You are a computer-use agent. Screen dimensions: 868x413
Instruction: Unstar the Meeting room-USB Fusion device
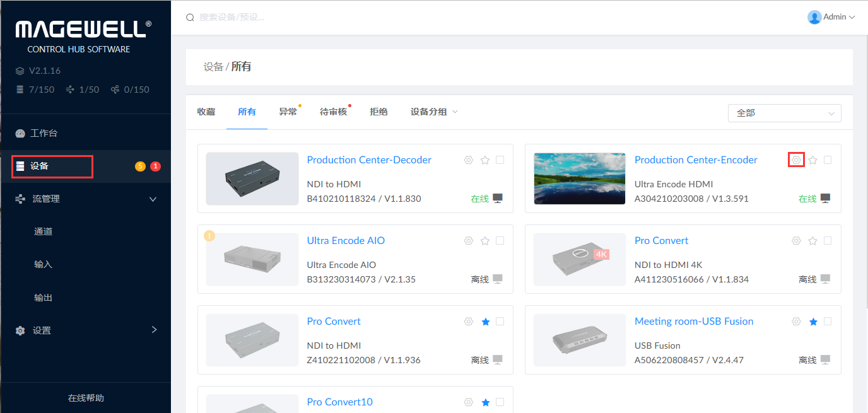pos(813,322)
